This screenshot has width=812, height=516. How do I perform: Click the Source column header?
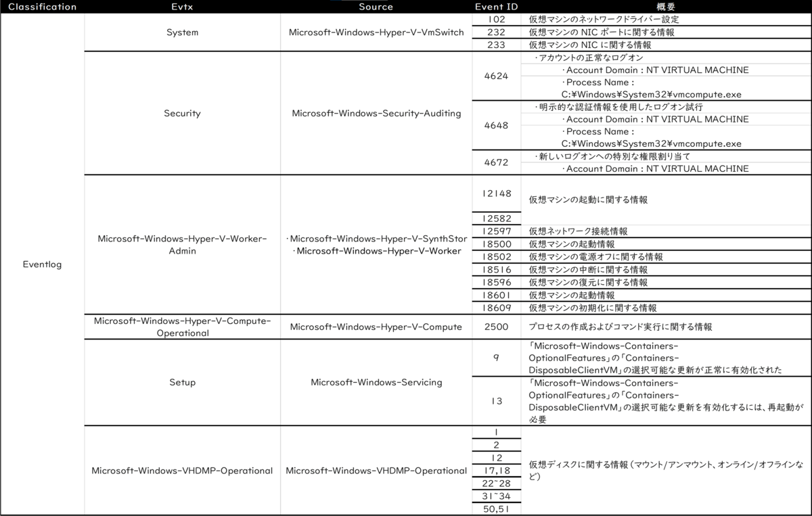376,7
